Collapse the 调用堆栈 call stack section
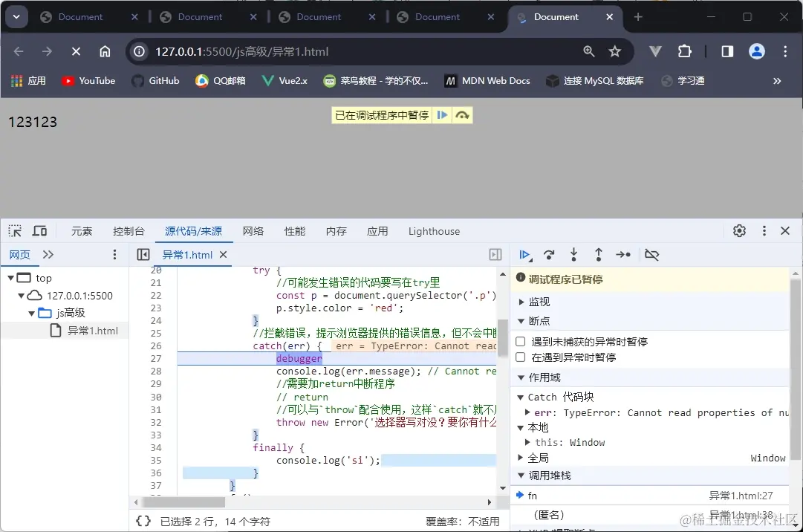 521,476
